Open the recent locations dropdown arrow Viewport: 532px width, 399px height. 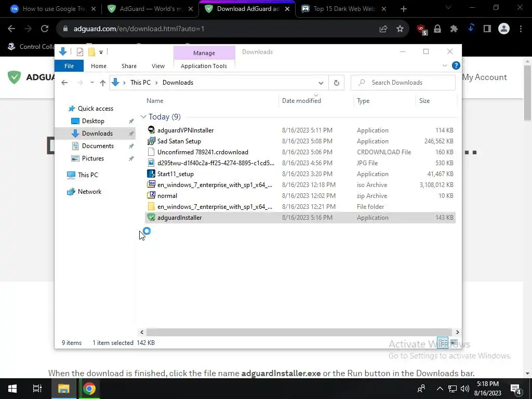tap(92, 83)
